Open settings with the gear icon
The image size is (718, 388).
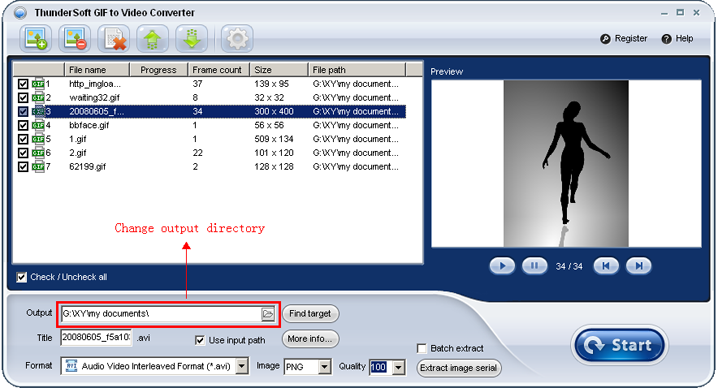pos(237,38)
